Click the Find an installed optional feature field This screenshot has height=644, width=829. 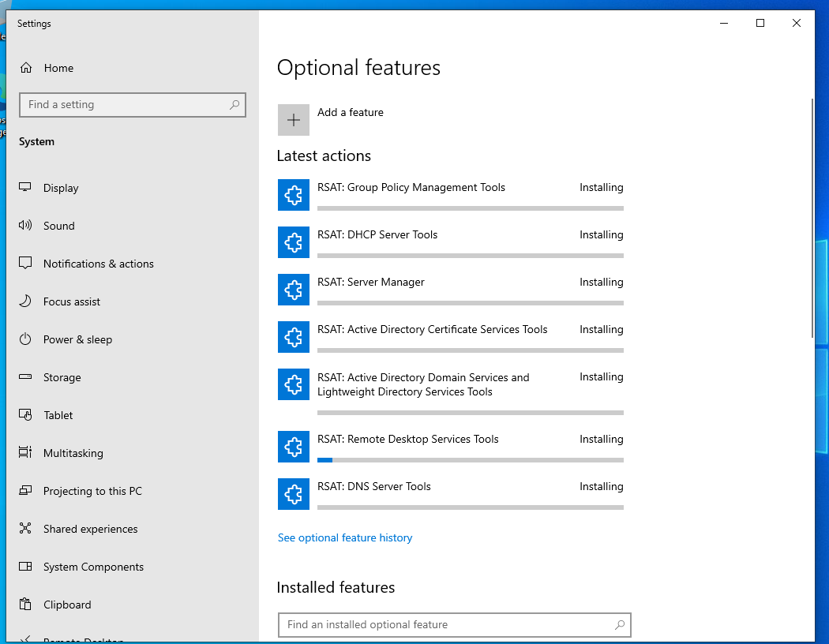pyautogui.click(x=455, y=625)
